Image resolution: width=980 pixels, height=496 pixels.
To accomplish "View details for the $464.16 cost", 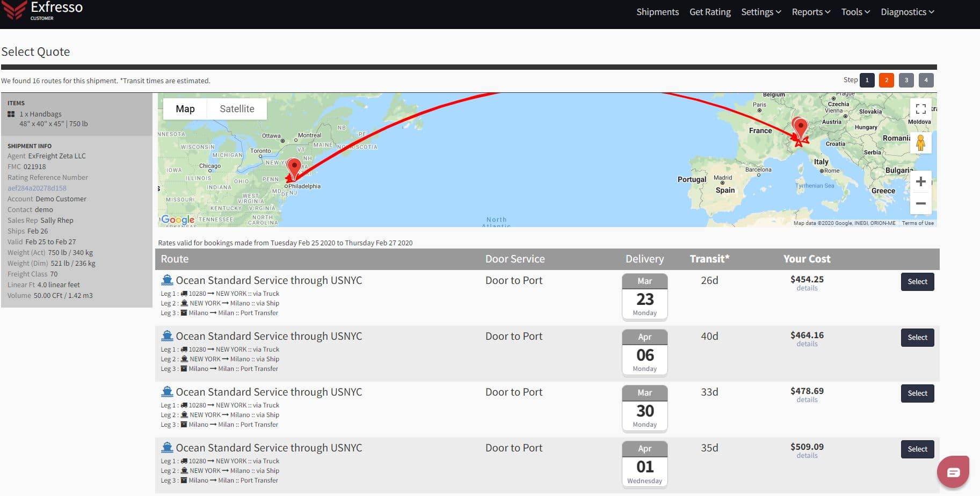I will (x=807, y=344).
